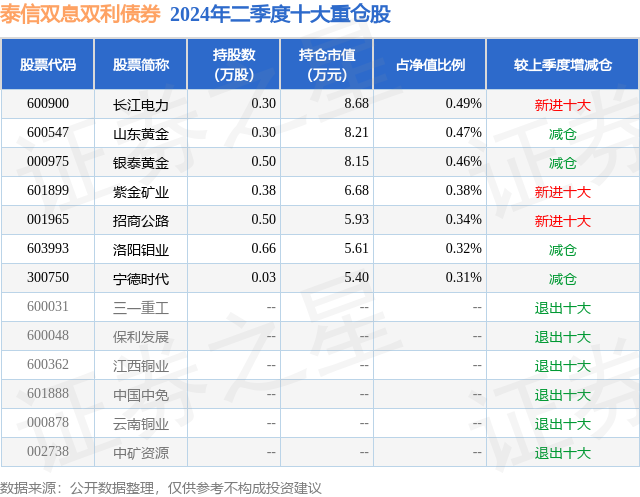Click the 占净值比例 column header
640x497 pixels.
point(430,64)
